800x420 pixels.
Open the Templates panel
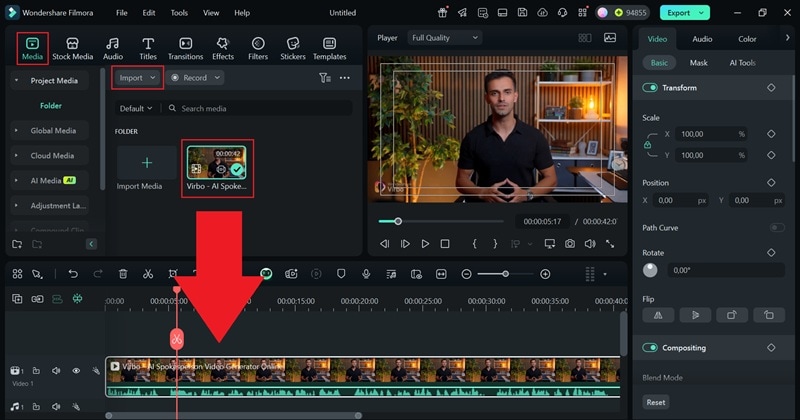tap(330, 48)
